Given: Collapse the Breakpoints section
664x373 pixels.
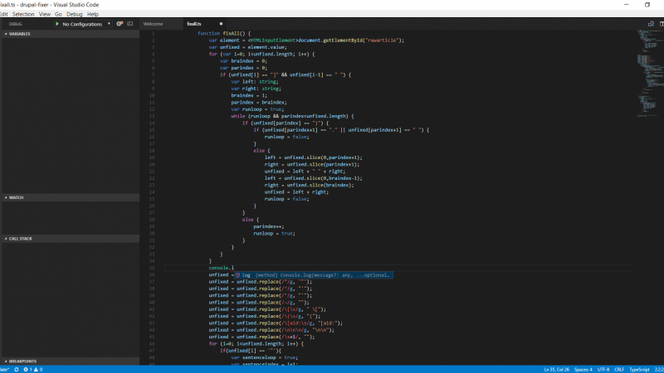Looking at the screenshot, I should 70,361.
